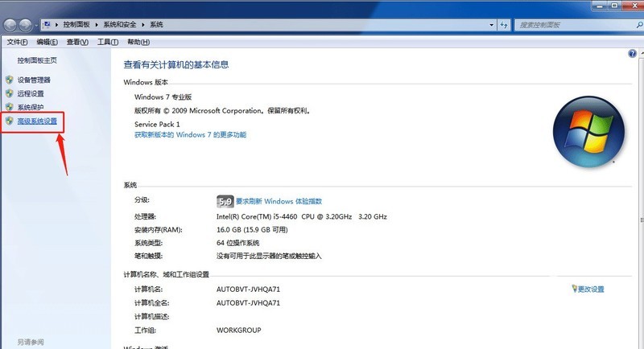Viewport: 644px width, 349px height.
Task: Click 要求刷新 Windows 体验指数 link
Action: click(279, 201)
